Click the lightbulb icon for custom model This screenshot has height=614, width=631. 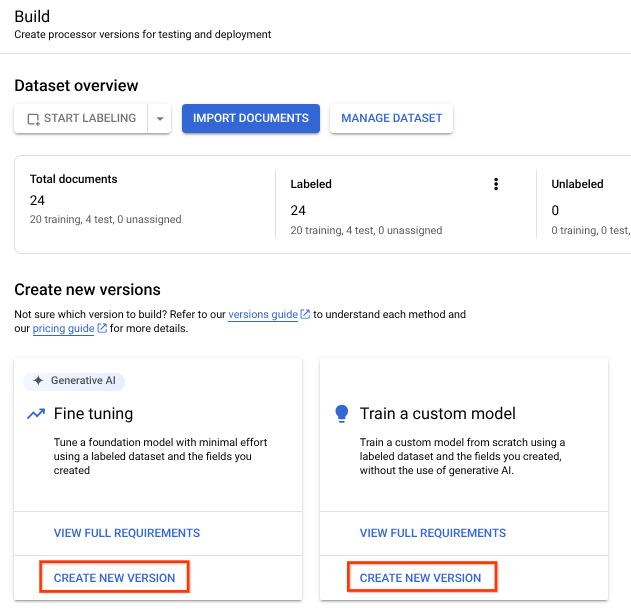[341, 414]
